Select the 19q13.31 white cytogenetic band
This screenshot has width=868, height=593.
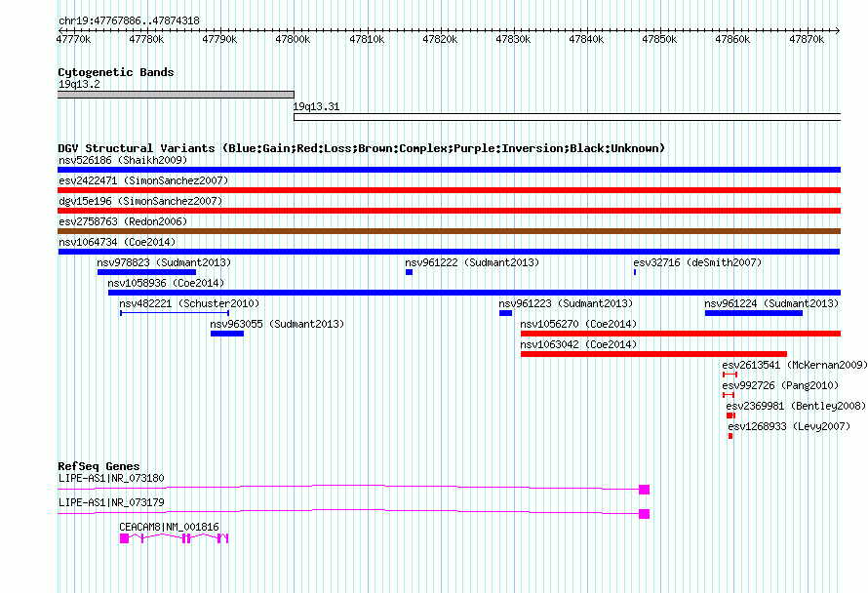tap(568, 117)
